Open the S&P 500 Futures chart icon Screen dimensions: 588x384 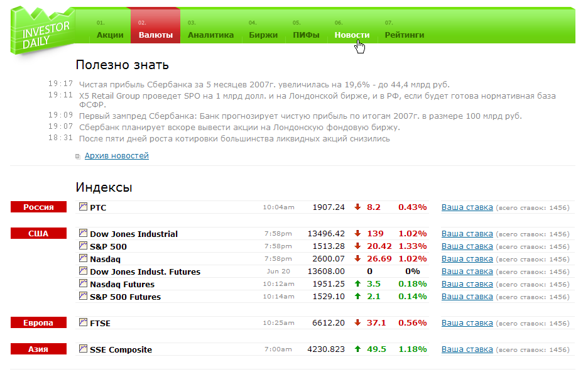click(84, 296)
